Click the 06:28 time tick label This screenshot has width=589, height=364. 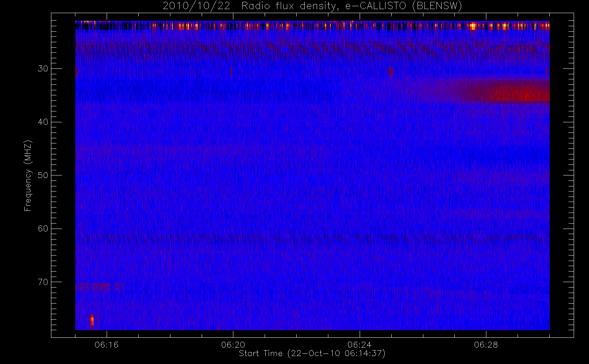click(486, 345)
